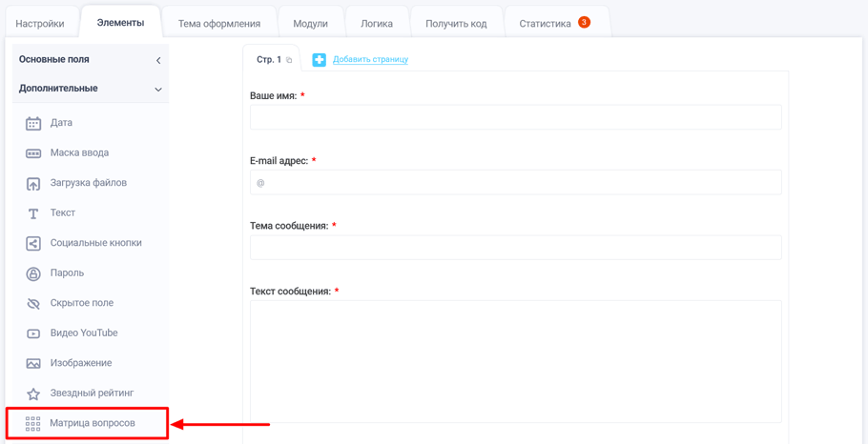Image resolution: width=868 pixels, height=444 pixels.
Task: Open the Настройки tab
Action: coord(40,24)
